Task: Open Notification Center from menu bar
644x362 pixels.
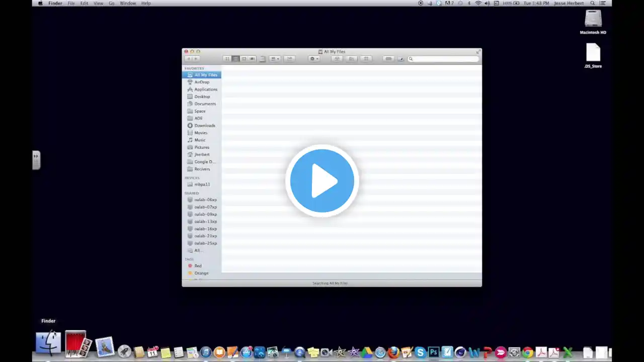Action: pos(603,4)
